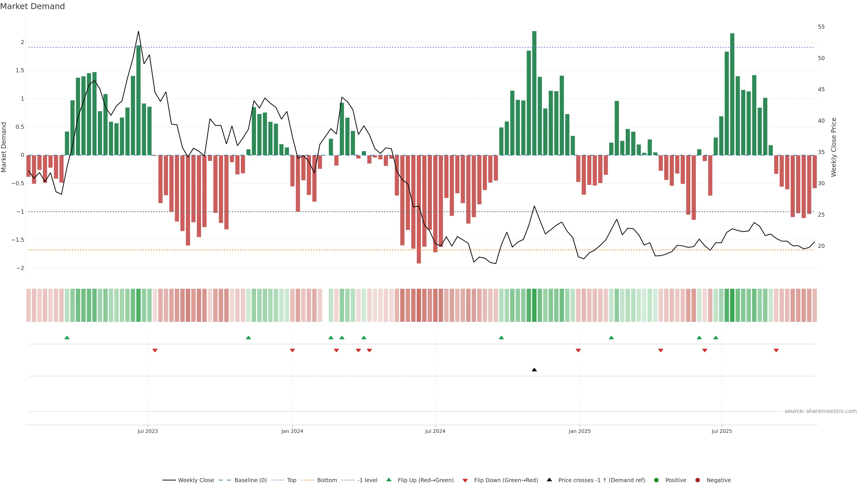Click the Weekly Close Price axis title
Screen dimensions: 868x488
tap(834, 147)
